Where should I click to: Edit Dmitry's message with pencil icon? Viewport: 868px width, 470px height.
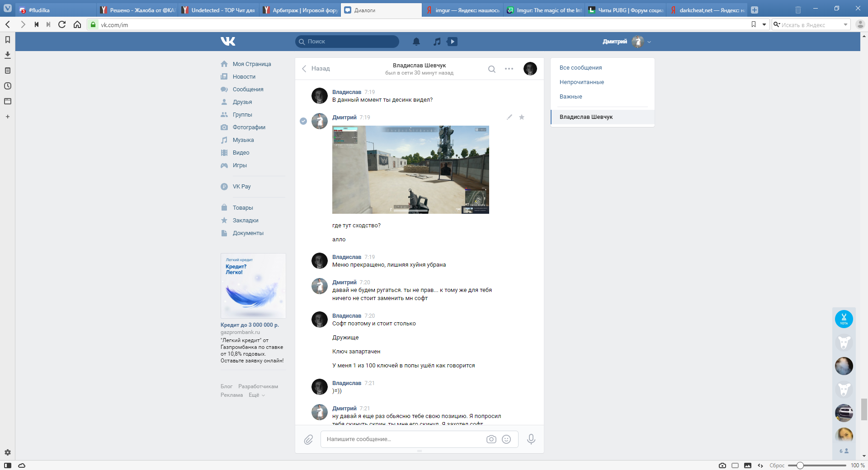[509, 117]
